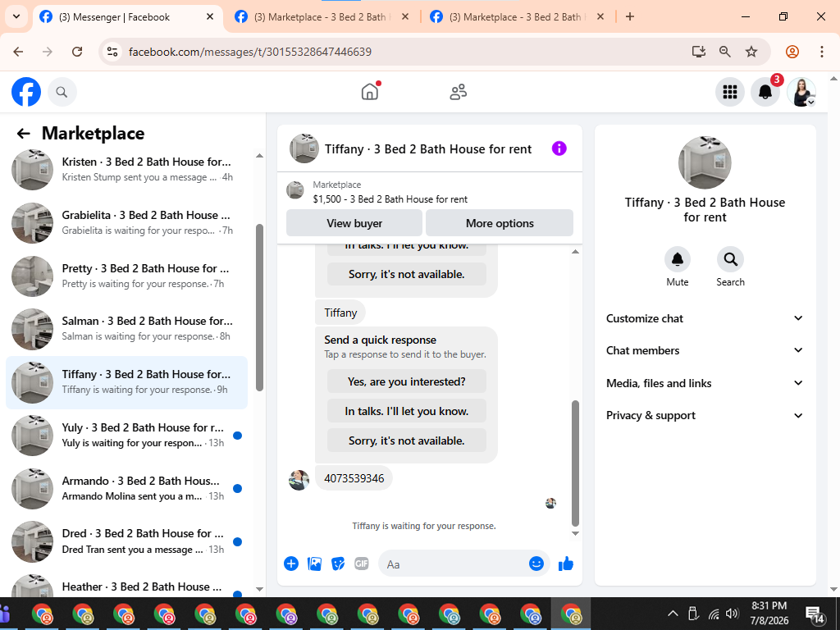Open Pretty's conversation in the list

click(127, 276)
